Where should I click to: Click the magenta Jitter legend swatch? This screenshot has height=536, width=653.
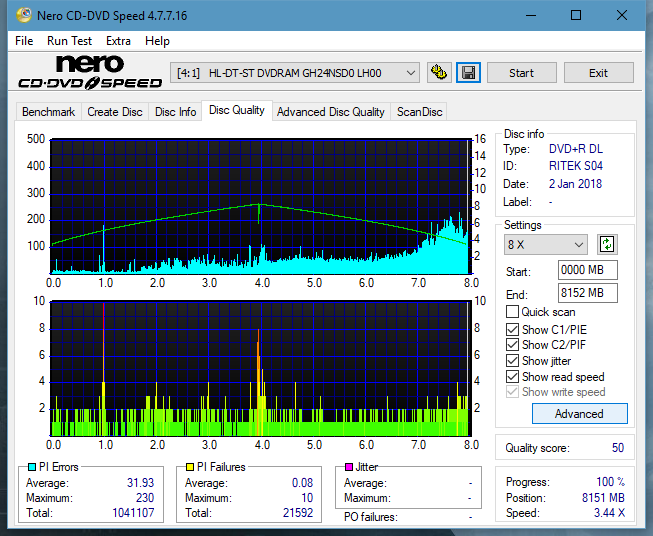(x=349, y=467)
